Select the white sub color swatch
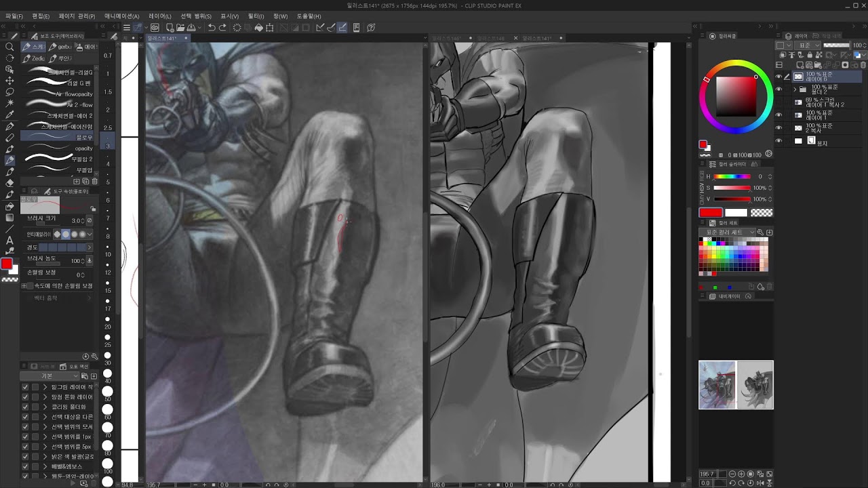Image resolution: width=868 pixels, height=488 pixels. (736, 213)
